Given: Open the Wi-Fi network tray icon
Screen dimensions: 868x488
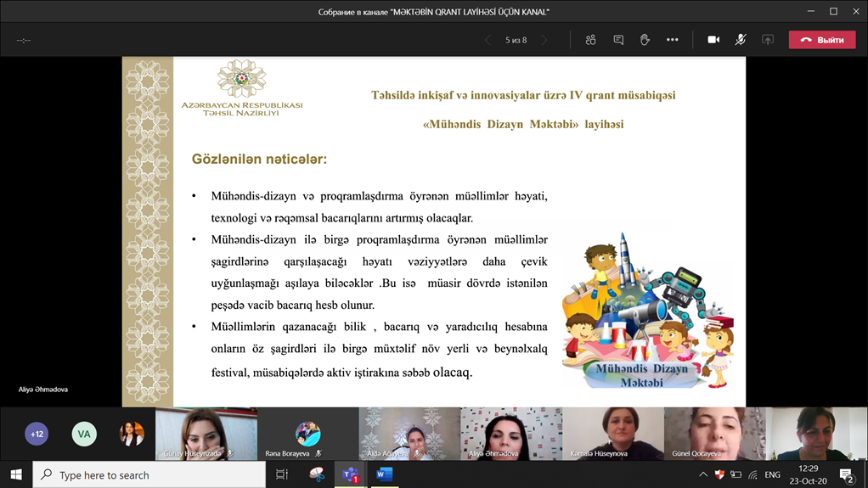Looking at the screenshot, I should (x=752, y=474).
